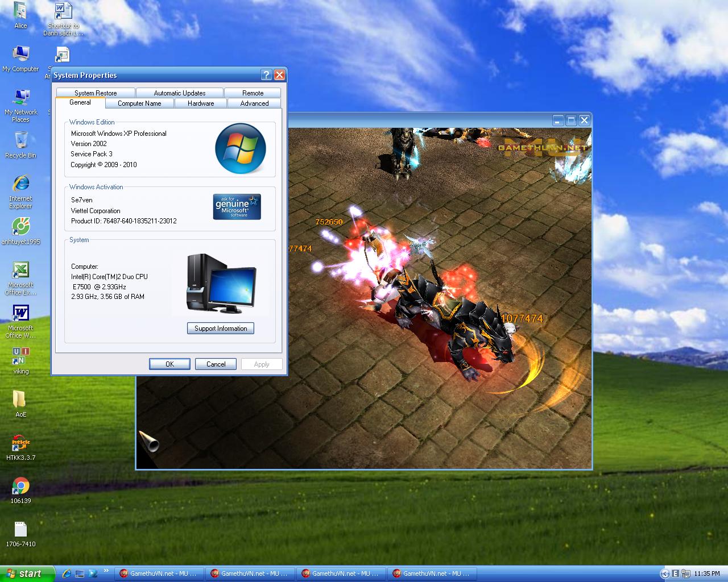The width and height of the screenshot is (728, 582).
Task: Open the AoE folder on desktop
Action: [x=20, y=404]
